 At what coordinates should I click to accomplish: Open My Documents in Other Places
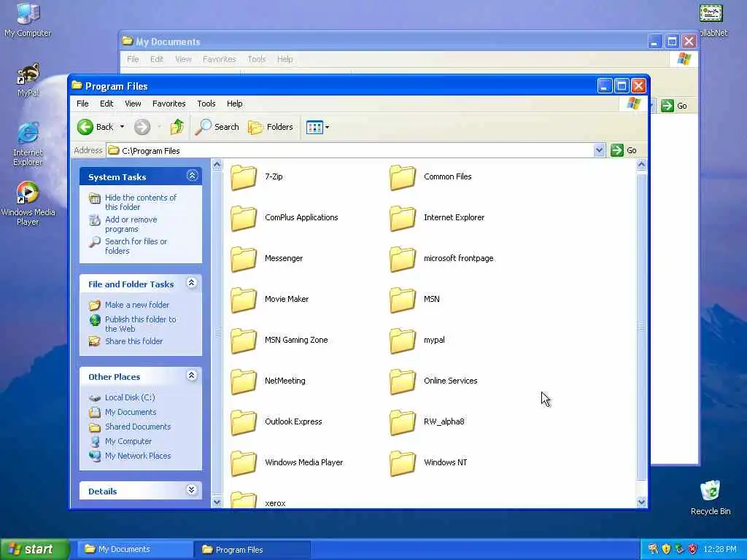[131, 412]
